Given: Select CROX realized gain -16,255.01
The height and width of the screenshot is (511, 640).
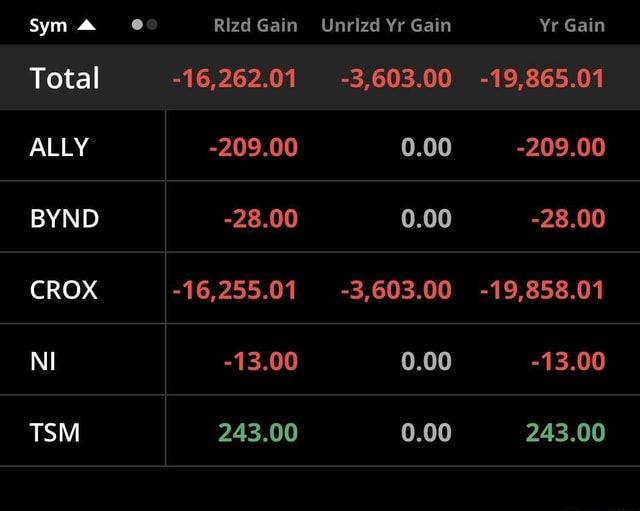Looking at the screenshot, I should [x=235, y=290].
